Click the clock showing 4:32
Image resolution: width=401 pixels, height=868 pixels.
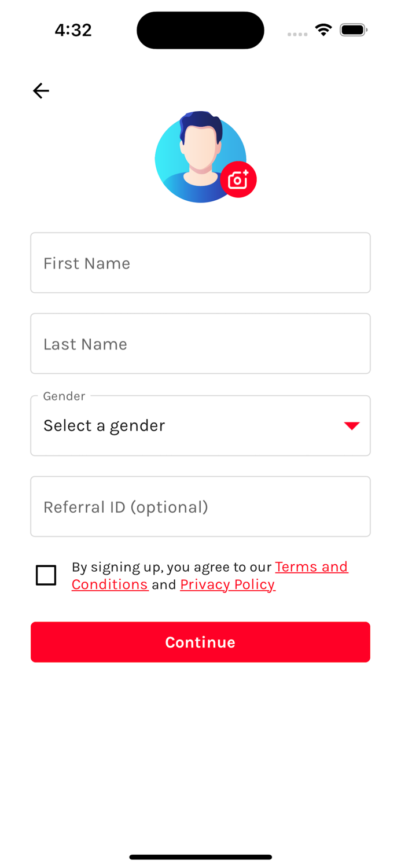(73, 30)
